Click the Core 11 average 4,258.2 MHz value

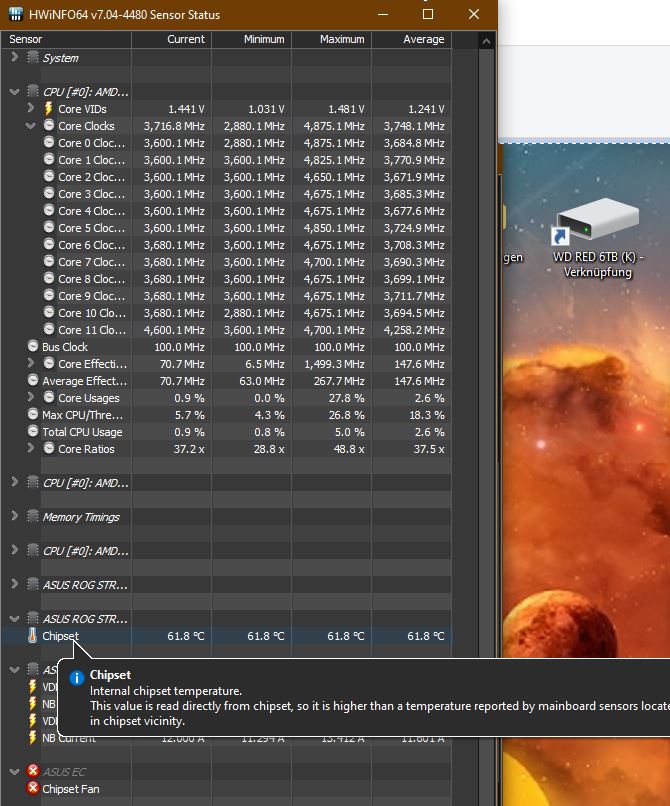pos(414,330)
